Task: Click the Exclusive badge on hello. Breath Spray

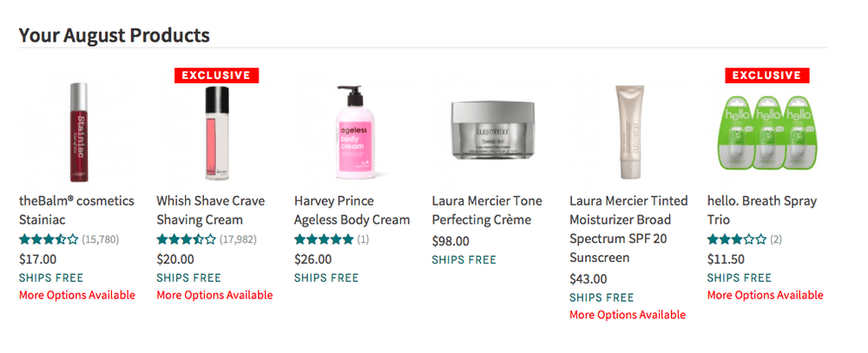Action: tap(765, 75)
